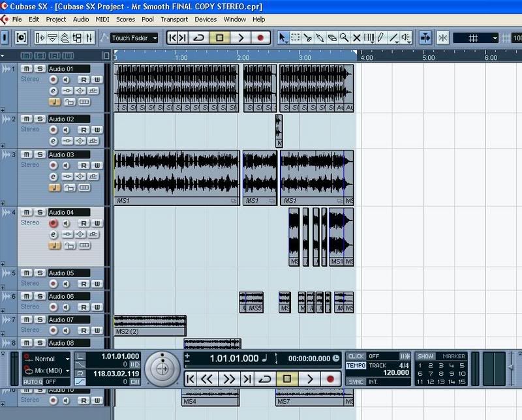Select the Draw pencil tool
The width and height of the screenshot is (522, 420).
381,38
